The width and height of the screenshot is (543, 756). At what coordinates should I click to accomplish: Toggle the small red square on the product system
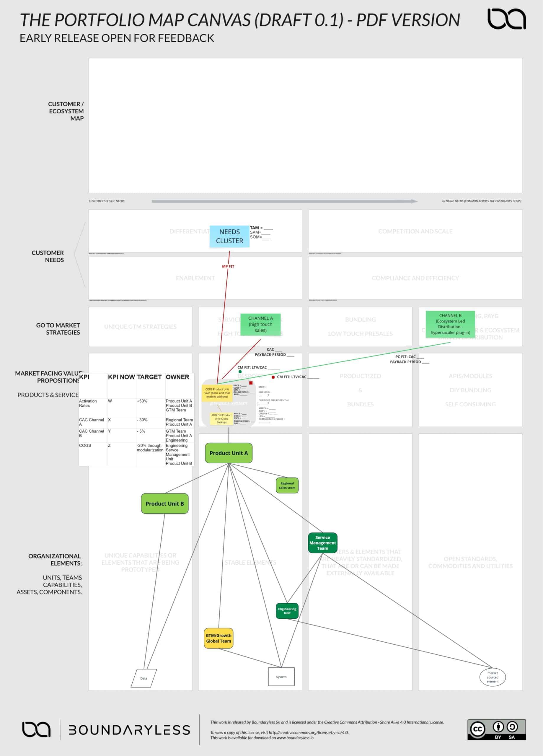point(251,383)
